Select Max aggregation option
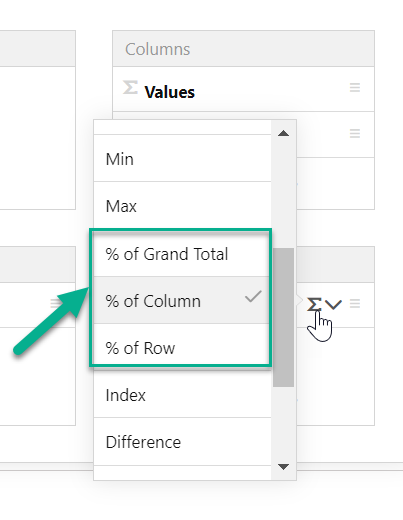This screenshot has width=403, height=520. [x=183, y=206]
